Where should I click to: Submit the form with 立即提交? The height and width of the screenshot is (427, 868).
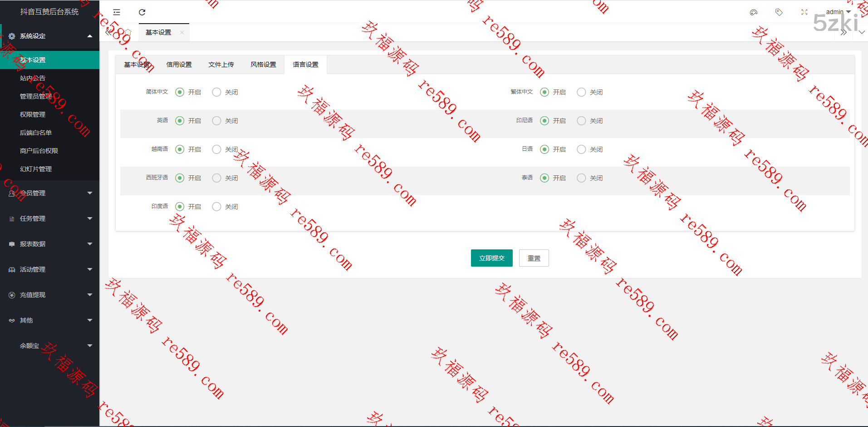(492, 258)
